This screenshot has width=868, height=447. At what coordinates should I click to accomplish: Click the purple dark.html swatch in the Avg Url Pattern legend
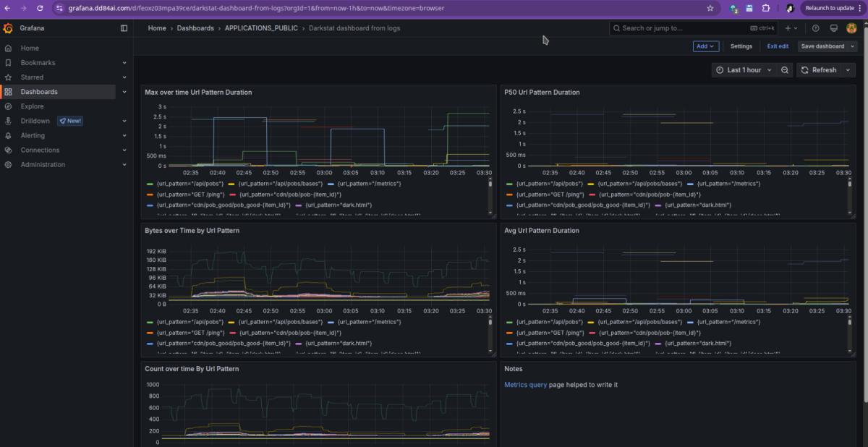(x=658, y=344)
